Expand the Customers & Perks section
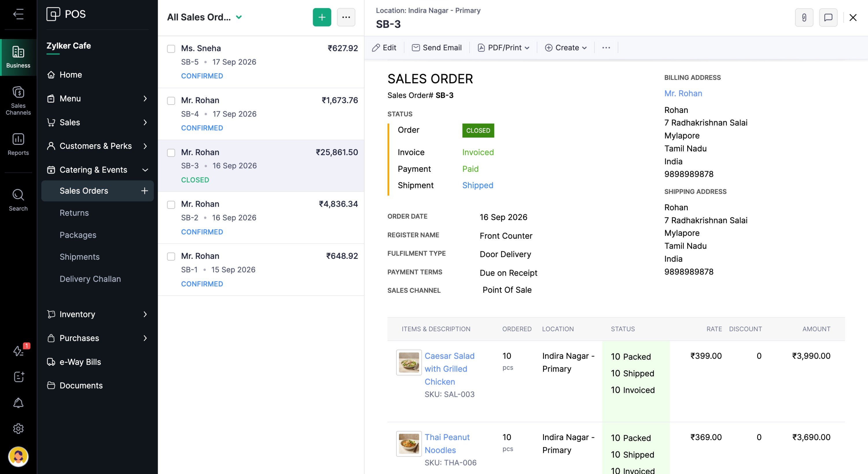 point(98,146)
